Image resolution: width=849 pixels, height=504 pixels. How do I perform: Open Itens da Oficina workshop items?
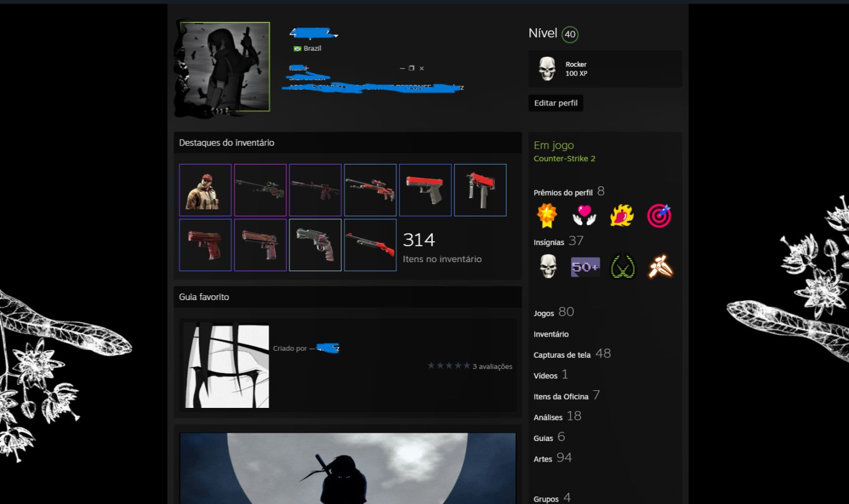[561, 397]
